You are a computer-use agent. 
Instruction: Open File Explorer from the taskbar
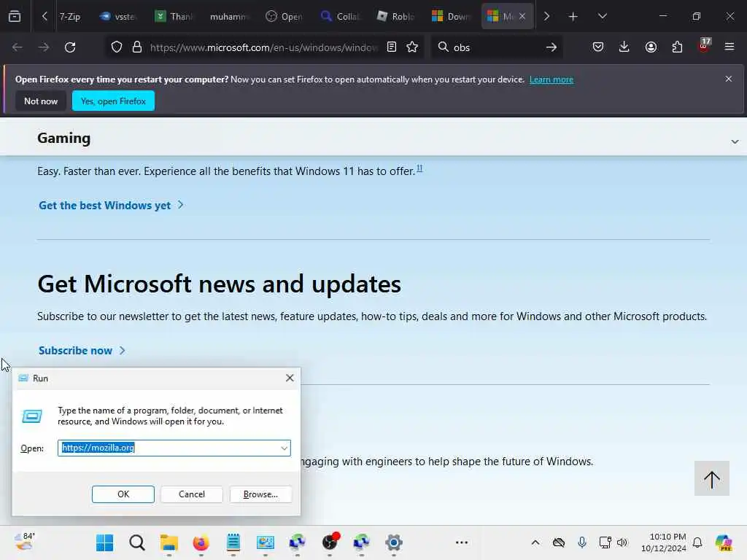tap(169, 542)
